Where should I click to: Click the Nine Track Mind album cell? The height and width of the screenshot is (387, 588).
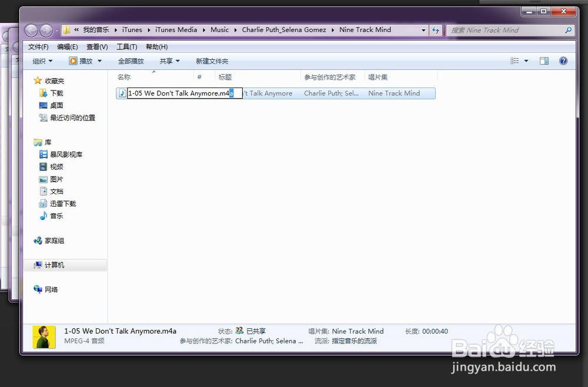(x=394, y=93)
